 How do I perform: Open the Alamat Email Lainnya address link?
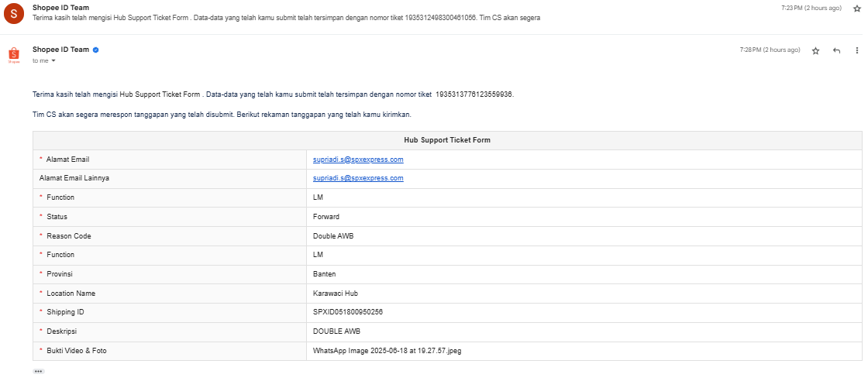(358, 178)
